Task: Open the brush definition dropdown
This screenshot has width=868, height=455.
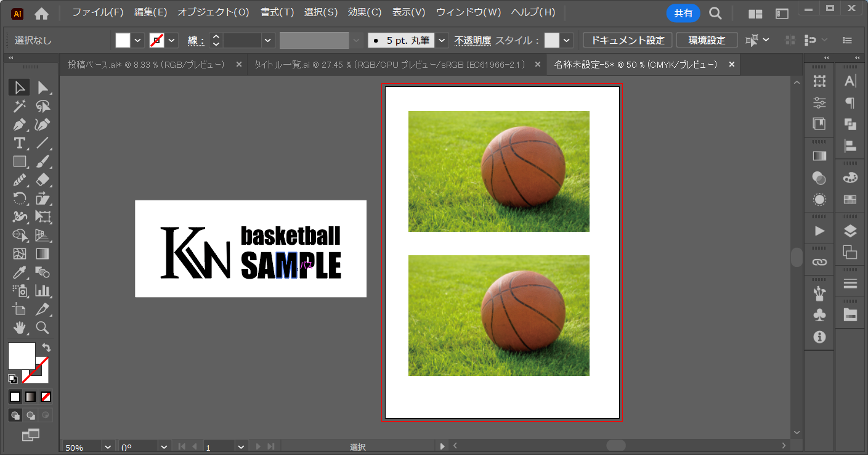Action: point(442,40)
